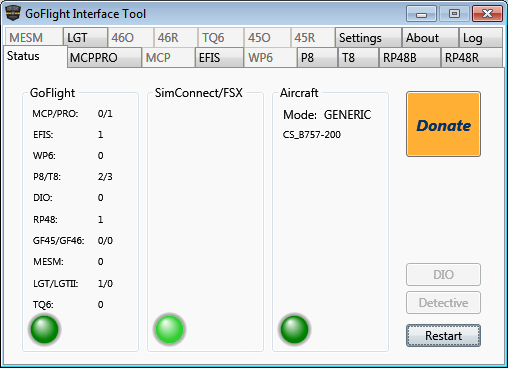The width and height of the screenshot is (508, 368).
Task: Click the Mode: GENERIC text
Action: click(x=327, y=115)
